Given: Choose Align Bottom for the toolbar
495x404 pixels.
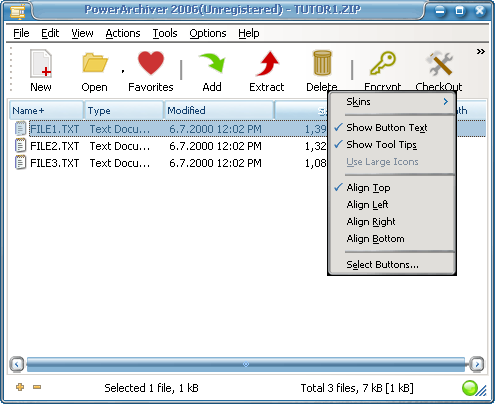Looking at the screenshot, I should pos(392,239).
